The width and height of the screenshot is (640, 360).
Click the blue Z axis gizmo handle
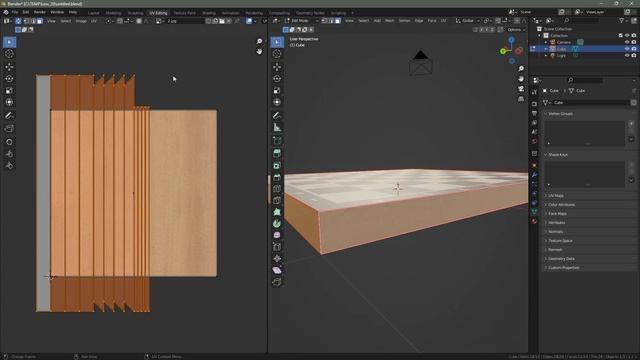tap(511, 40)
